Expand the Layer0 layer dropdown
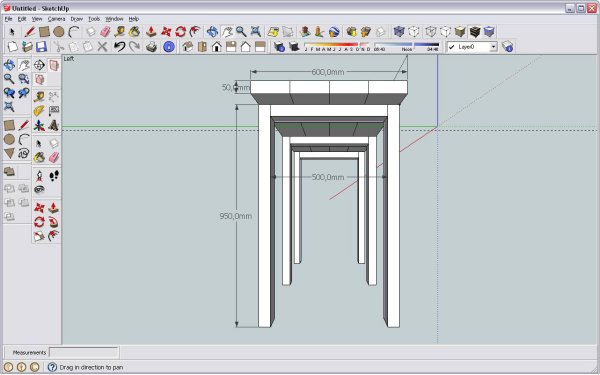The width and height of the screenshot is (600, 375). coord(493,47)
